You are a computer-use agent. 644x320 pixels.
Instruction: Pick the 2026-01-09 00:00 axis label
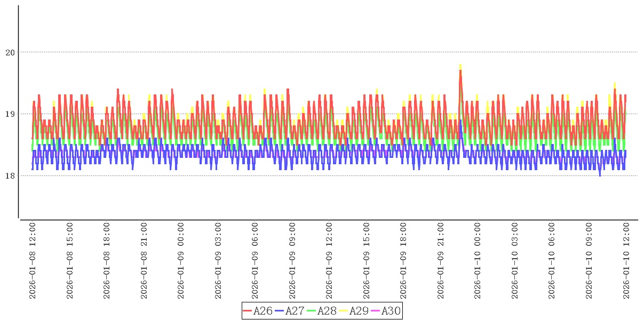(x=181, y=261)
